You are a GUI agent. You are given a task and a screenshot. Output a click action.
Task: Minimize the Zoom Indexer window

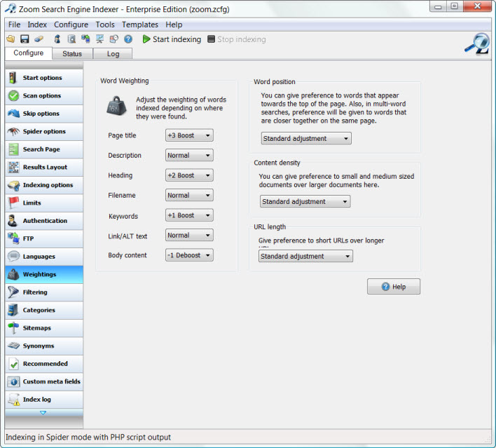tap(438, 6)
